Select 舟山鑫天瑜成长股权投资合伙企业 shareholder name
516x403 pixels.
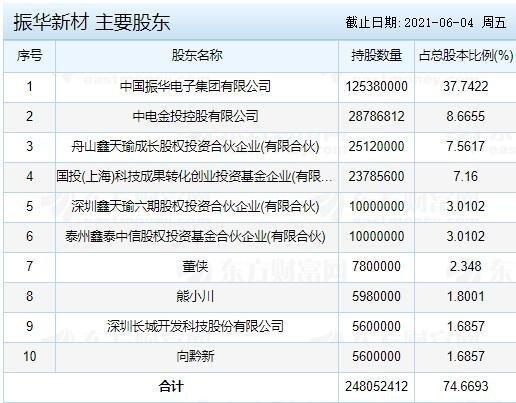pyautogui.click(x=195, y=146)
